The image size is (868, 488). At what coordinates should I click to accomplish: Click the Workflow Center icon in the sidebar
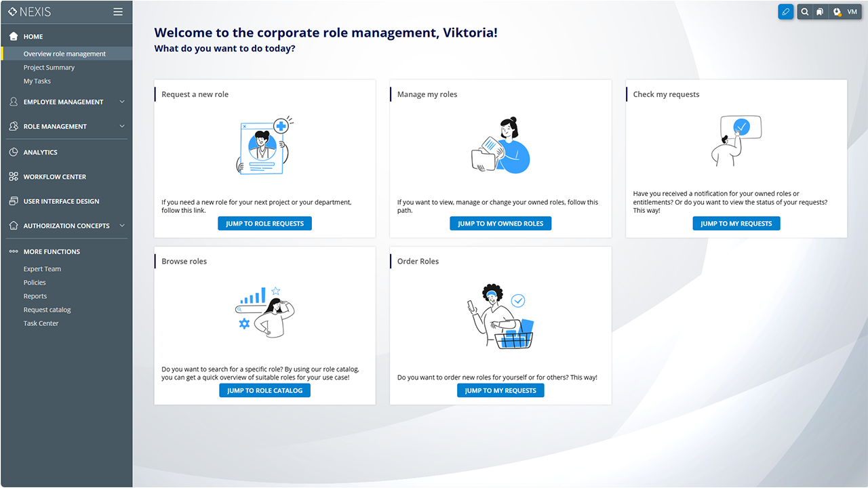[x=13, y=177]
